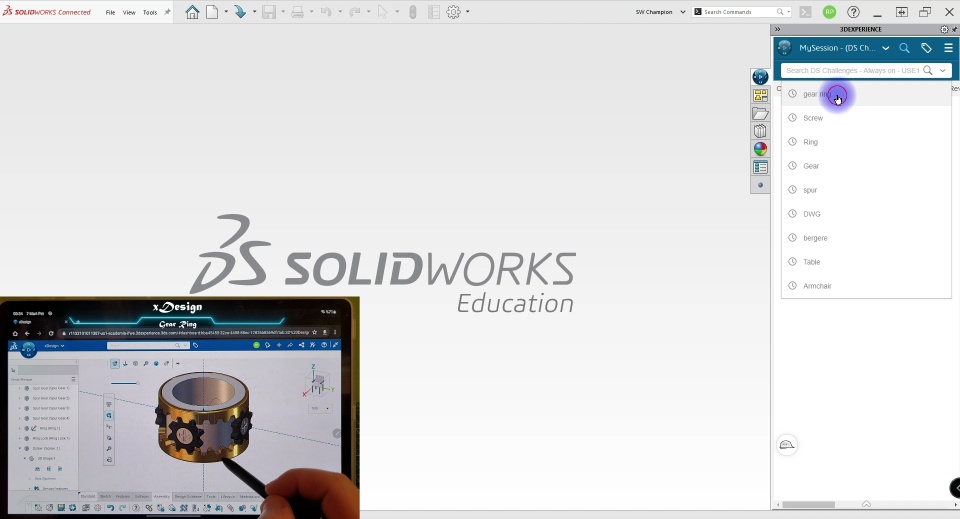This screenshot has width=960, height=519.
Task: Click the window arrange icon near minimize
Action: [901, 12]
